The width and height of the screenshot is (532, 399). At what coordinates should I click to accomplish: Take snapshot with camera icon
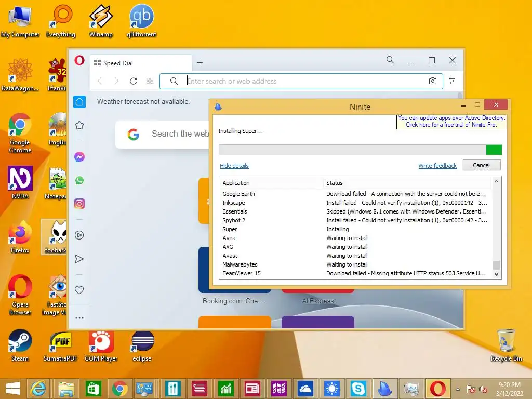click(433, 81)
